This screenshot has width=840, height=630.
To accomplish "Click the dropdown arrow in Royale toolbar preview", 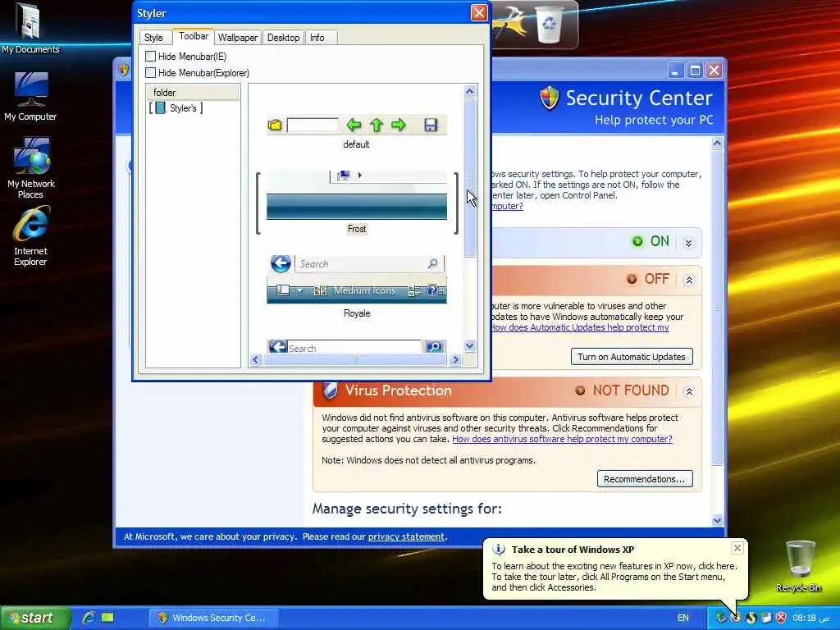I will pos(300,290).
